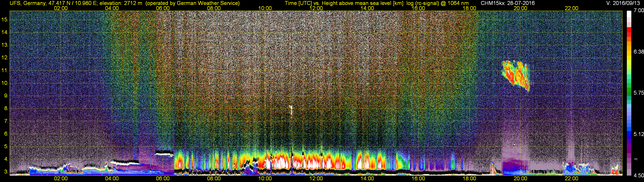Click the 6 km height axis label
This screenshot has height=182, width=644.
6,134
